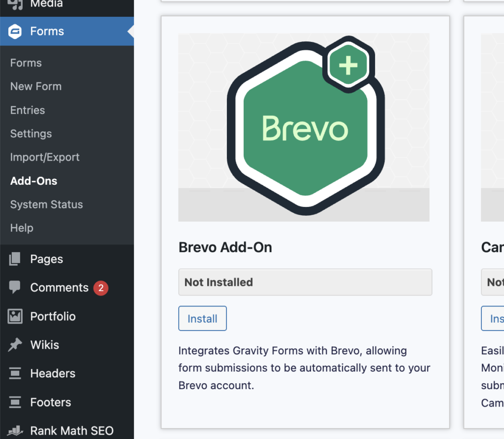This screenshot has height=439, width=504.
Task: Click the Pages icon in sidebar
Action: (x=15, y=259)
